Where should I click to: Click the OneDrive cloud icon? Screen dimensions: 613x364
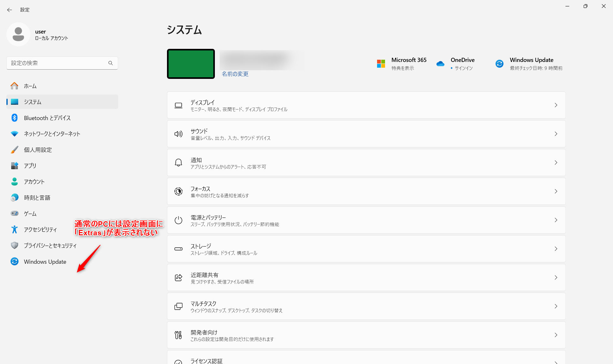440,64
